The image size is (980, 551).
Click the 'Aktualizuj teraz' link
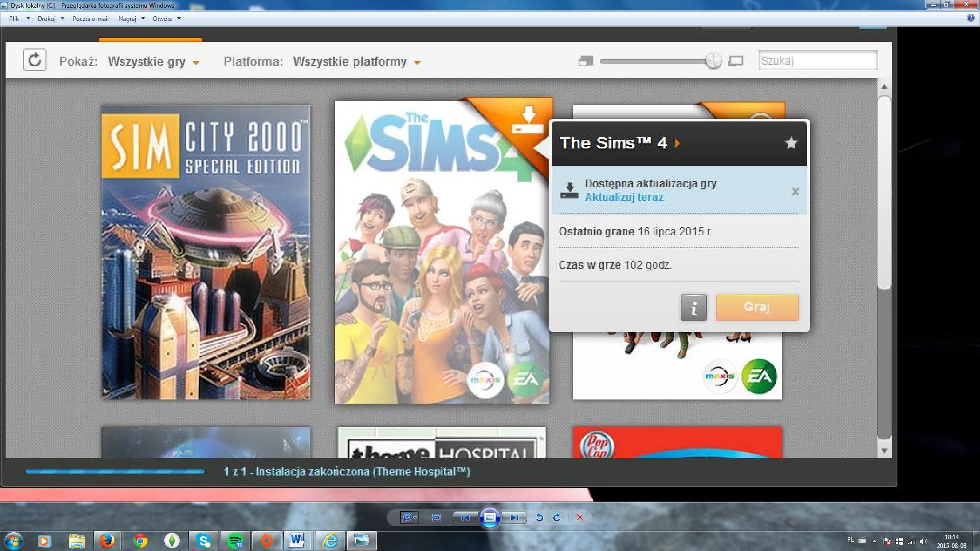pos(624,197)
